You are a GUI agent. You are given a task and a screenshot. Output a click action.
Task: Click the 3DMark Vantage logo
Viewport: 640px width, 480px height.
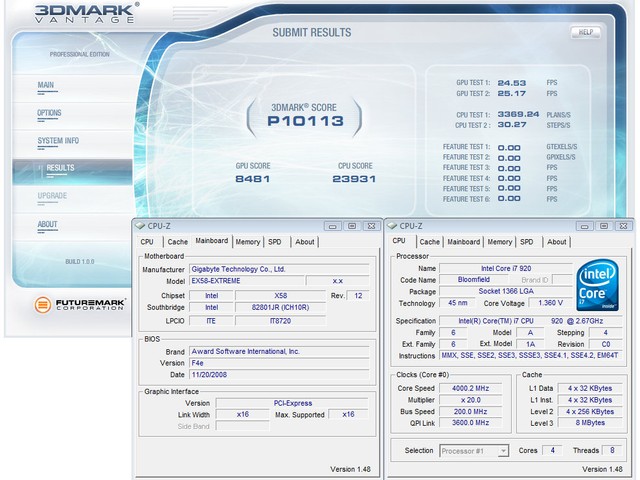[87, 13]
